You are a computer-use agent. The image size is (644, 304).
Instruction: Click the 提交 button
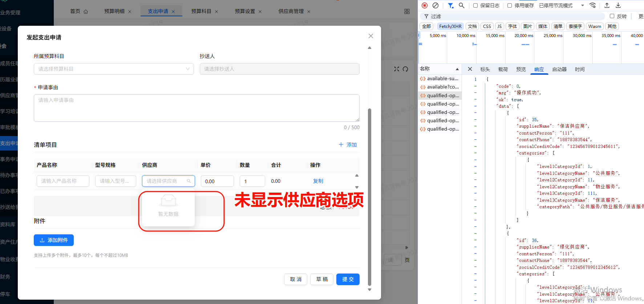click(348, 279)
